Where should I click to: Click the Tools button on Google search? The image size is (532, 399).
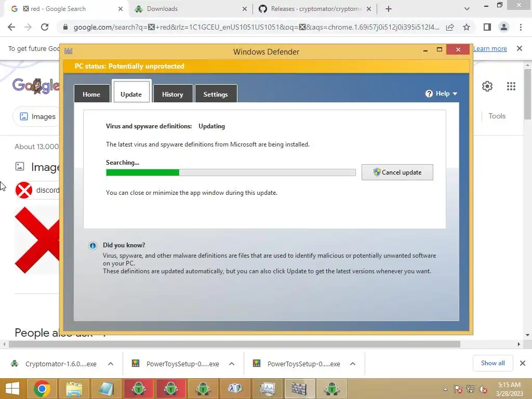pos(497,116)
